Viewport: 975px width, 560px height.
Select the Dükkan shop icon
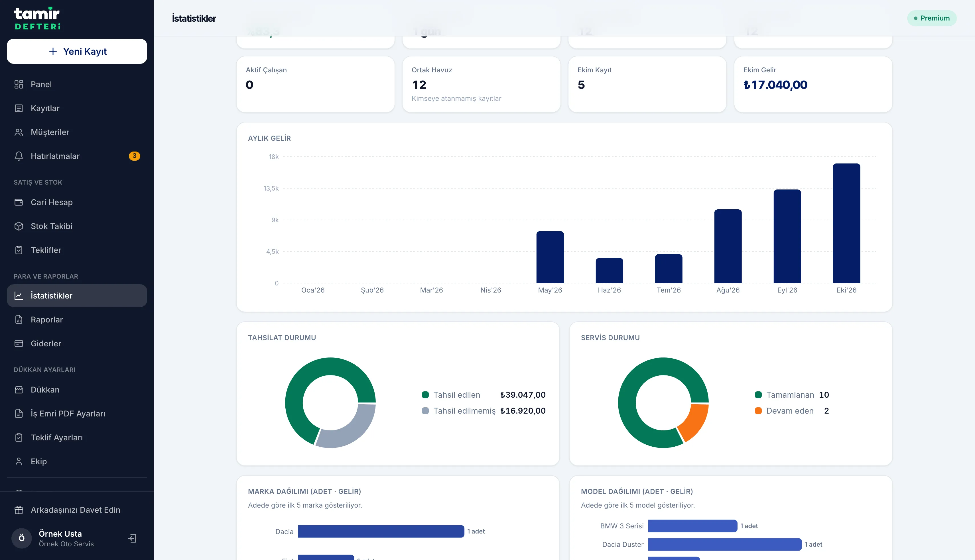[x=19, y=390]
